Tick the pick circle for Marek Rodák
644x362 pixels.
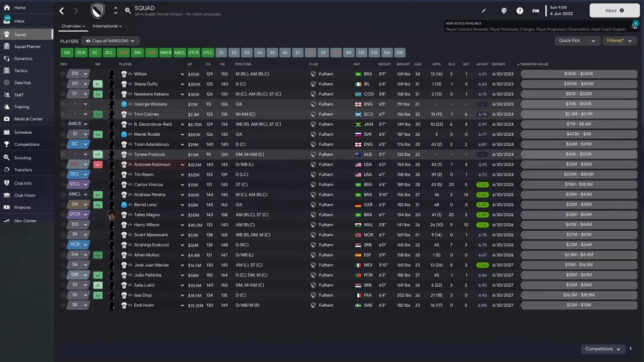(63, 134)
